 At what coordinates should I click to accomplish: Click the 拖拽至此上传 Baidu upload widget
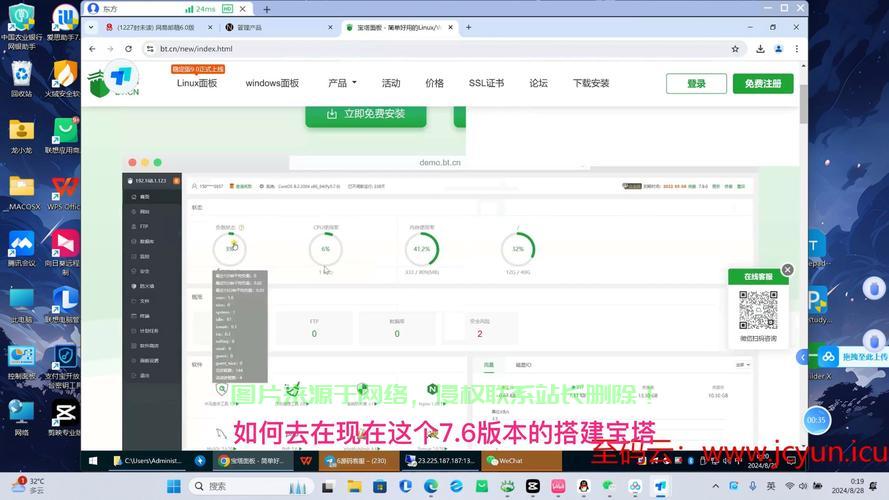tap(852, 357)
